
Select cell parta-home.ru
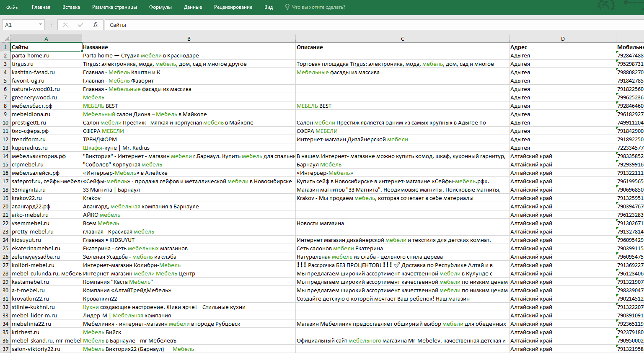pyautogui.click(x=46, y=55)
